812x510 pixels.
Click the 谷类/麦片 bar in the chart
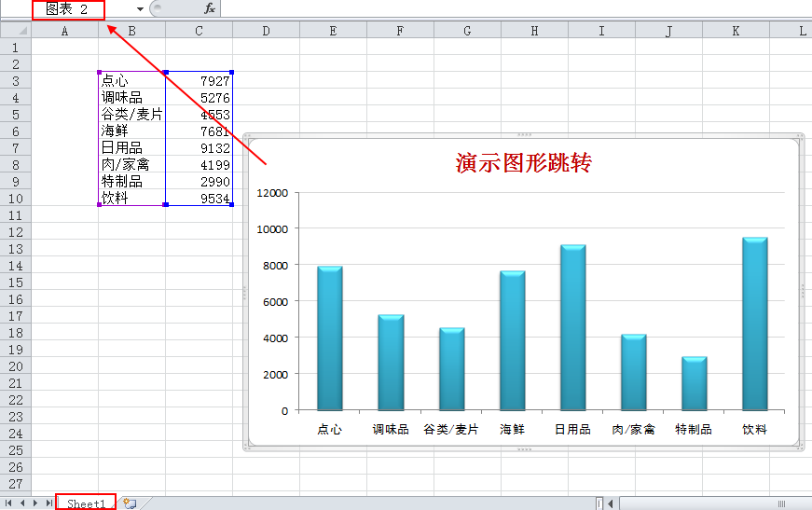pyautogui.click(x=451, y=369)
